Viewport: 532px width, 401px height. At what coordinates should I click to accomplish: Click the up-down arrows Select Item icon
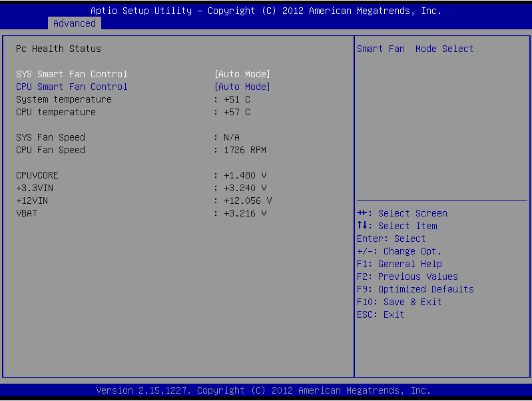click(x=362, y=226)
